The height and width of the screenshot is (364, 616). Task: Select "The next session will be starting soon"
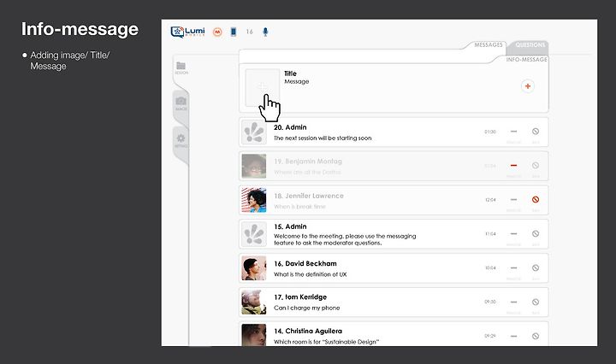click(x=323, y=138)
